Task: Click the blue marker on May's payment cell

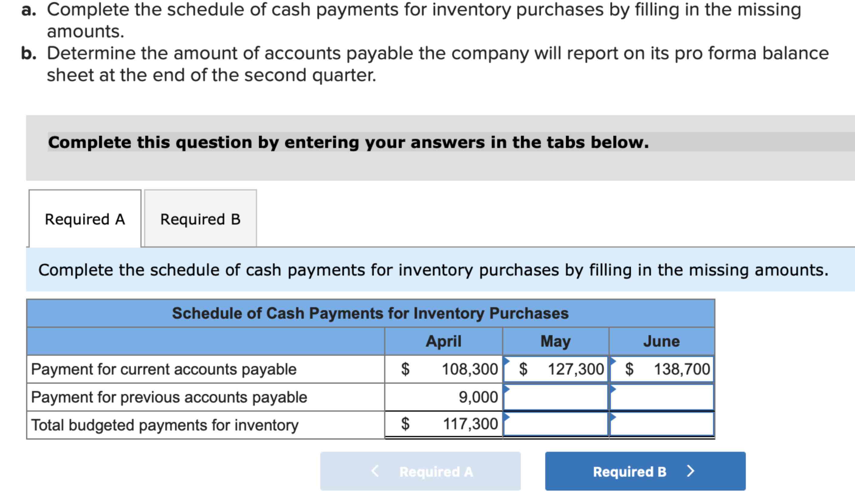Action: [506, 360]
